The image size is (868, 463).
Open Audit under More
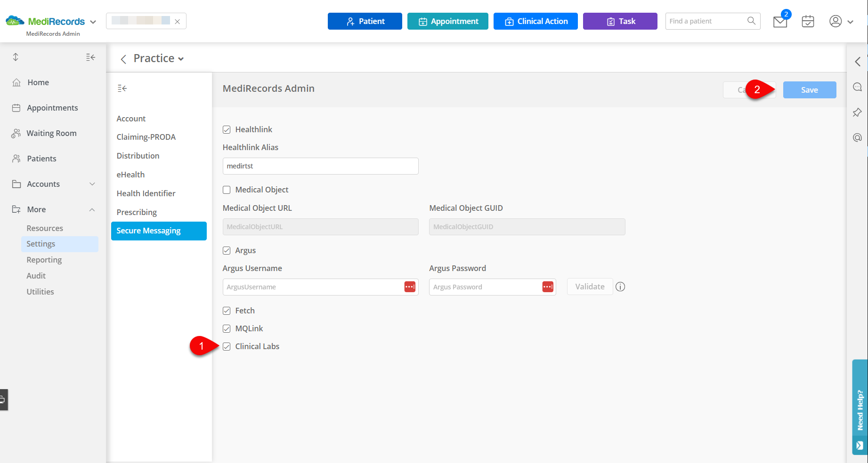pos(36,276)
